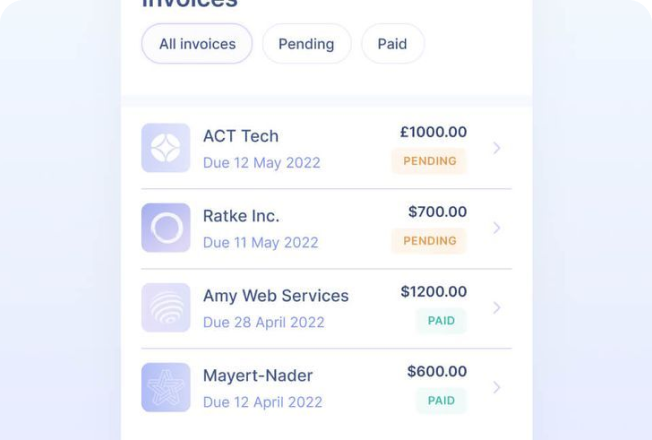Expand ACT Tech invoice with chevron arrow
652x440 pixels.
click(x=497, y=148)
